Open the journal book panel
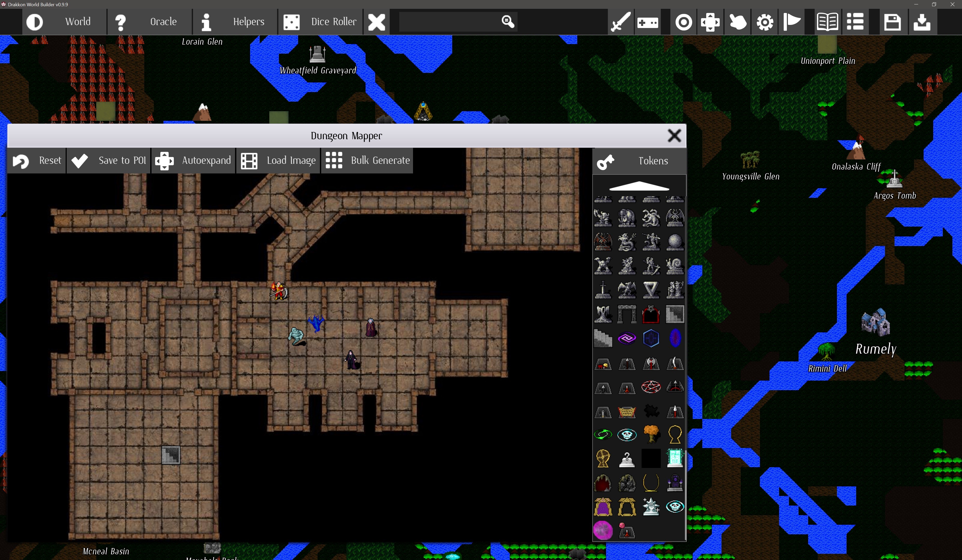Image resolution: width=962 pixels, height=560 pixels. pyautogui.click(x=828, y=22)
